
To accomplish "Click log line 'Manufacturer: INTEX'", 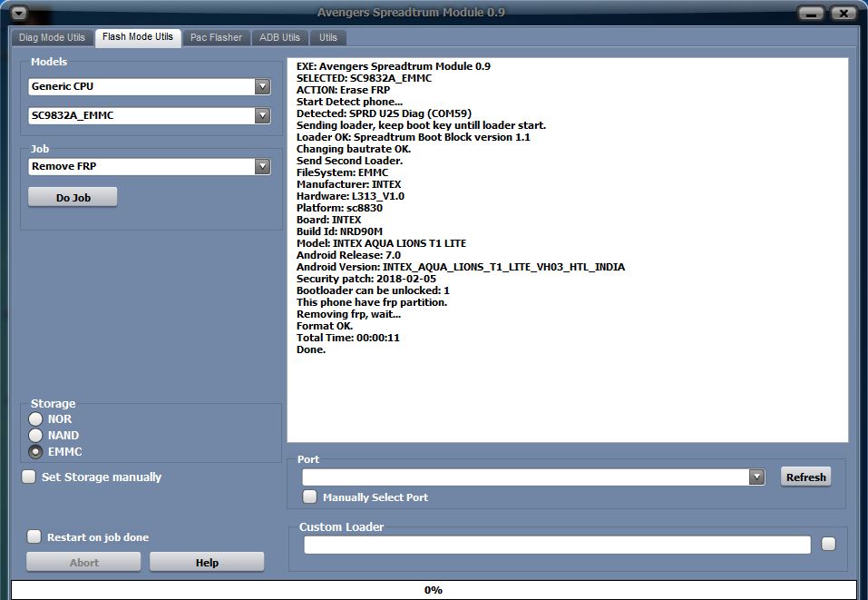I will coord(349,184).
